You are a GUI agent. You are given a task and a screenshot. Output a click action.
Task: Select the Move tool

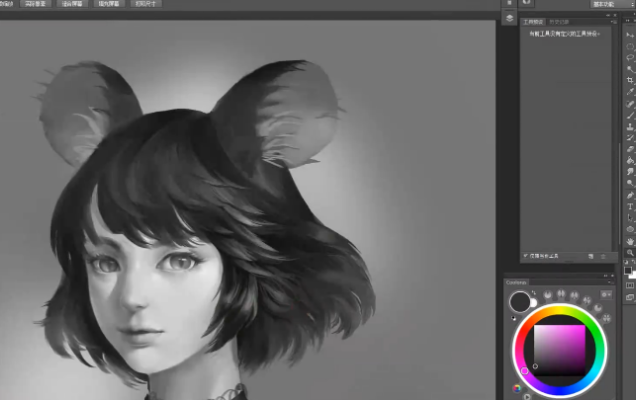[630, 35]
